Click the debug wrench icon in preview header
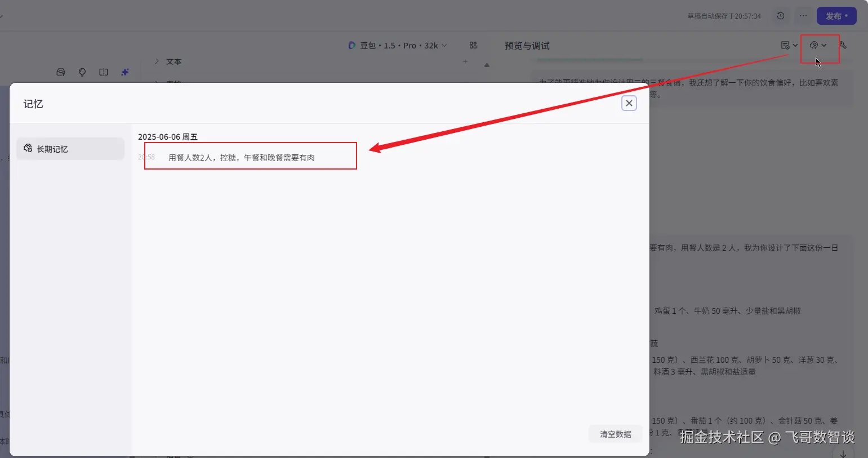868x458 pixels. [843, 45]
